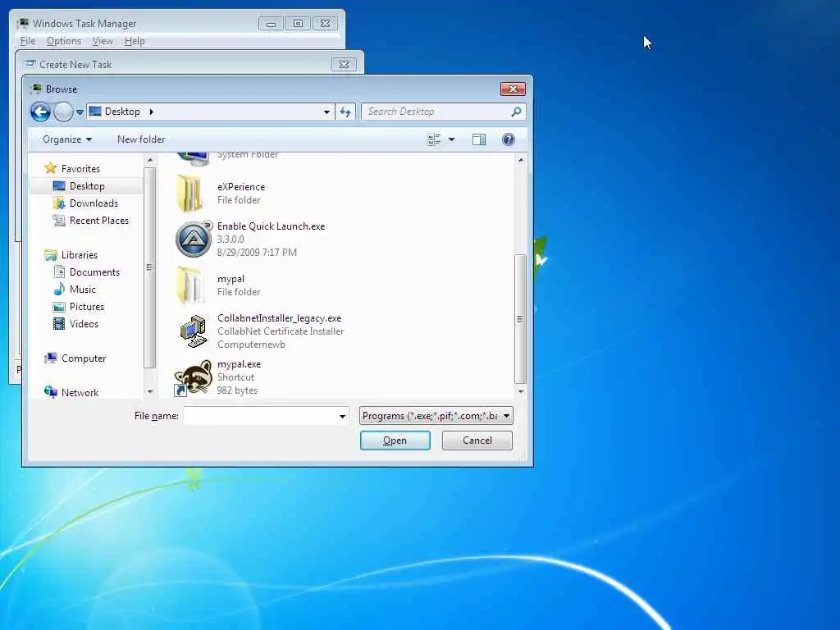The width and height of the screenshot is (840, 630).
Task: Click file list scrollbar down arrow
Action: [521, 391]
